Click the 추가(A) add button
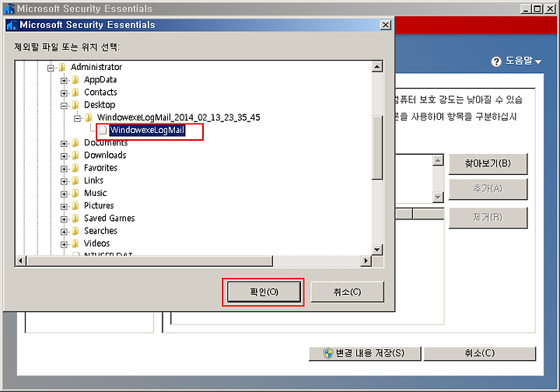Screen dimensions: 560x392 [488, 188]
